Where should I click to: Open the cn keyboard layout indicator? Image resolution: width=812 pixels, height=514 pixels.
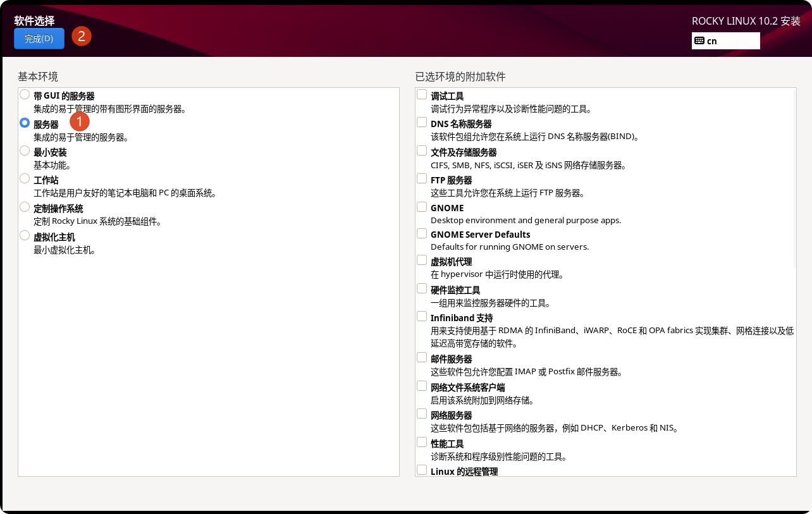click(x=725, y=40)
